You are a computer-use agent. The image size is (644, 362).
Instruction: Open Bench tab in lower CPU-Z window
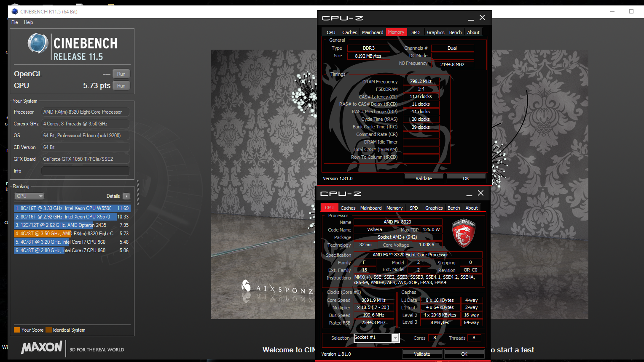pyautogui.click(x=454, y=208)
